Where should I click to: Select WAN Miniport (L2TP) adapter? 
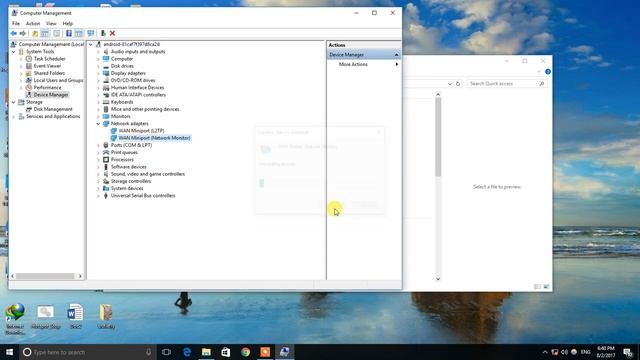141,131
